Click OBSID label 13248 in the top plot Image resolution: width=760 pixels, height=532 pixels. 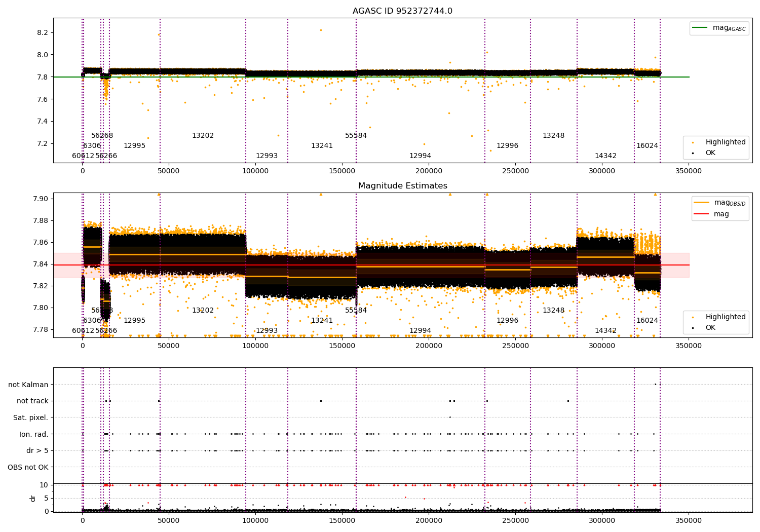coord(554,136)
